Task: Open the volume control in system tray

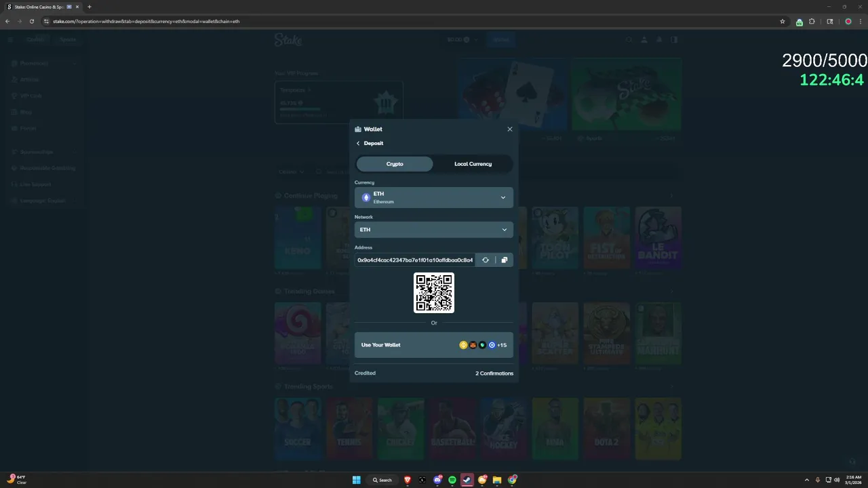Action: click(836, 480)
